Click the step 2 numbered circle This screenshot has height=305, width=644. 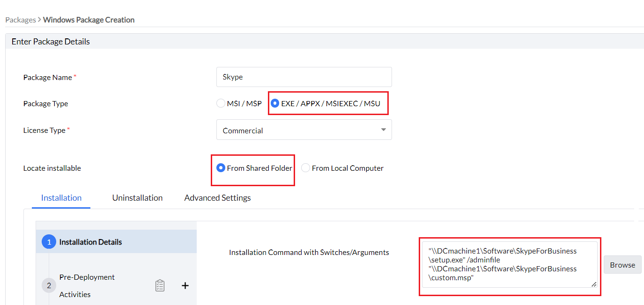[x=49, y=285]
